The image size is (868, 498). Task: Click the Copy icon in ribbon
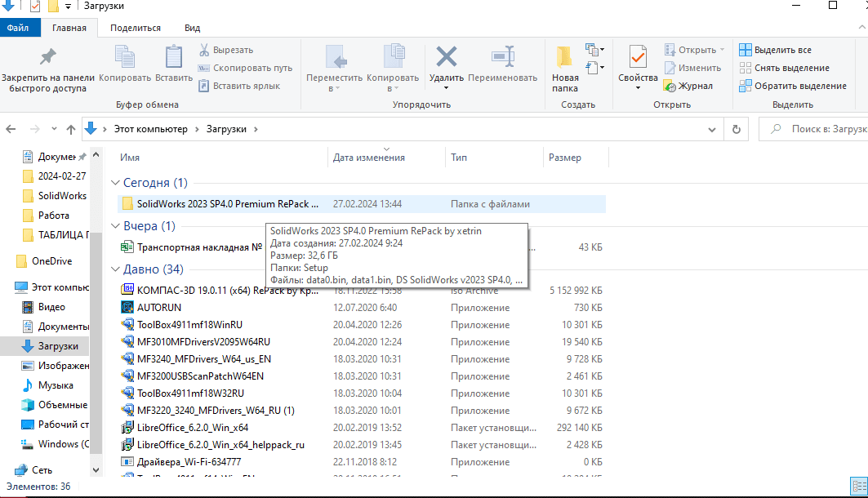point(125,57)
